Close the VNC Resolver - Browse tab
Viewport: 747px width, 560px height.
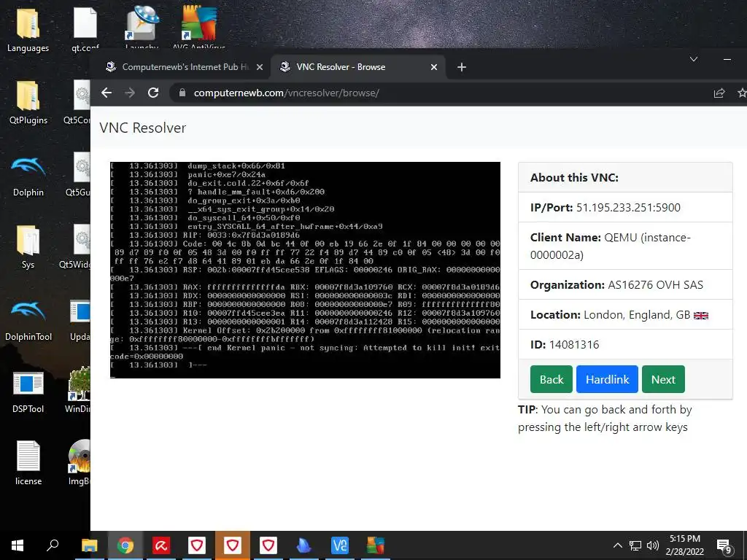[433, 67]
